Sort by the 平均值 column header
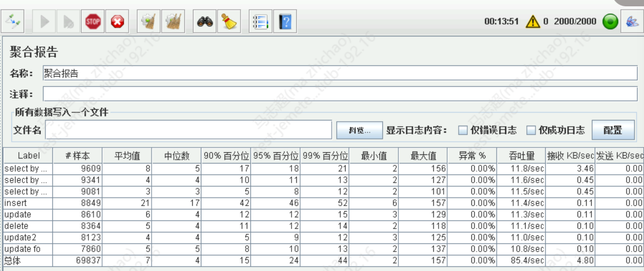 (127, 156)
